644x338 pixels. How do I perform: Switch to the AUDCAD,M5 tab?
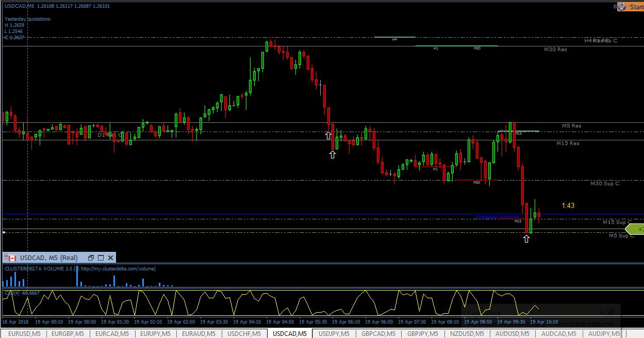558,334
